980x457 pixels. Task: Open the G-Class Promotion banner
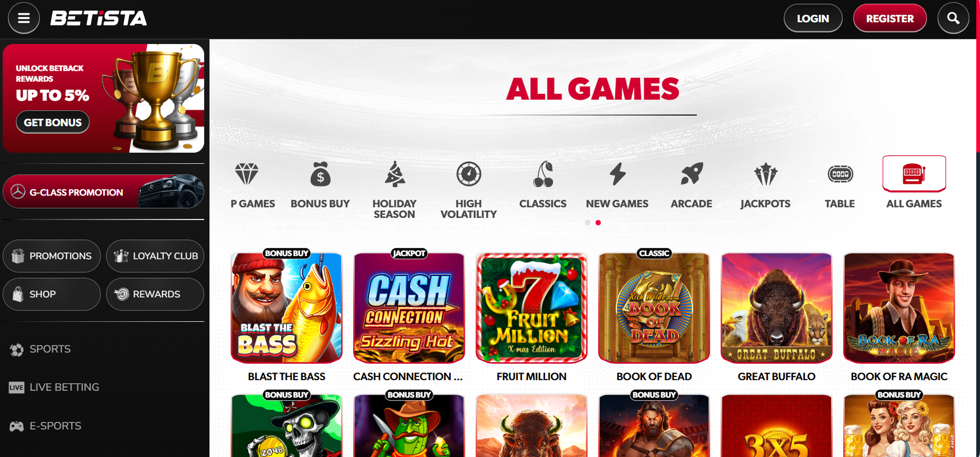tap(103, 192)
